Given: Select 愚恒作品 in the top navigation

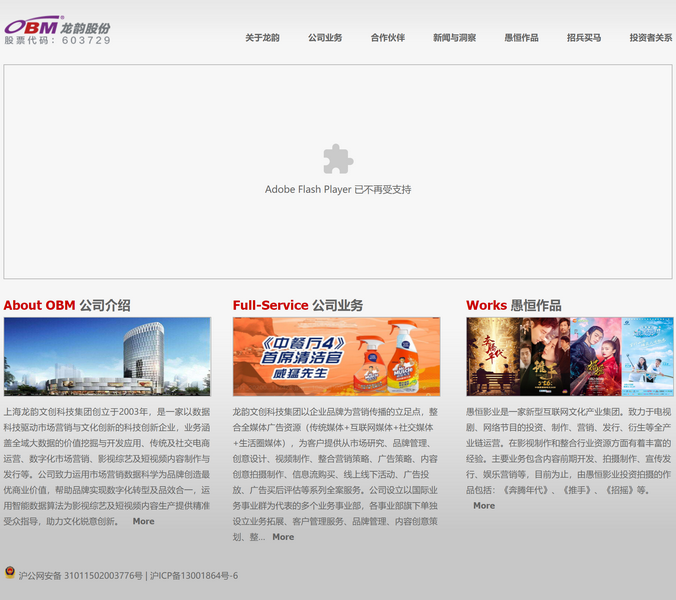Looking at the screenshot, I should click(521, 38).
